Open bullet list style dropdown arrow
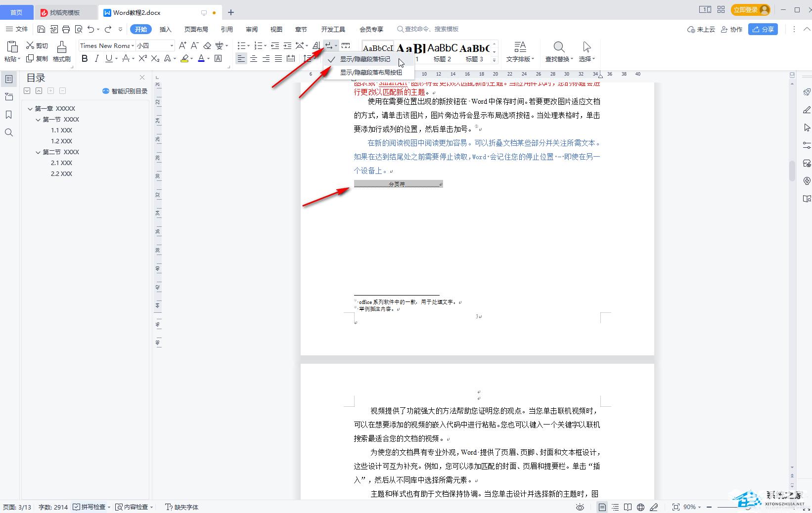 click(248, 46)
